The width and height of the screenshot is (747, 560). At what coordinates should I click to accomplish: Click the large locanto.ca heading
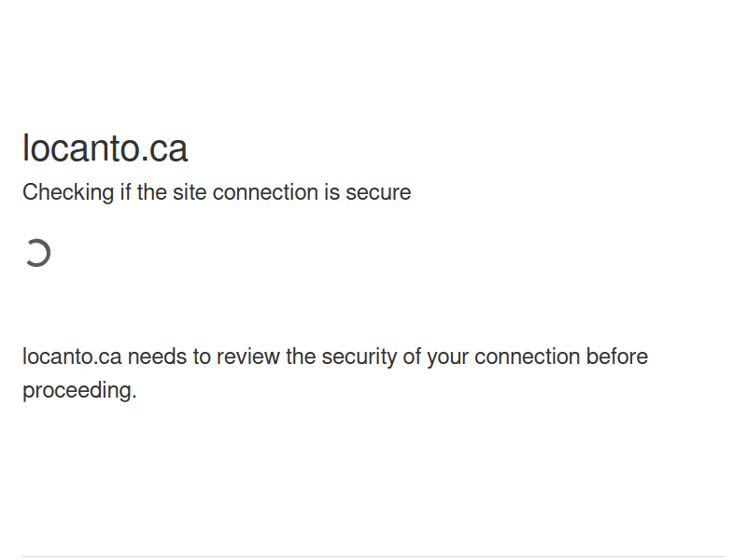click(105, 148)
